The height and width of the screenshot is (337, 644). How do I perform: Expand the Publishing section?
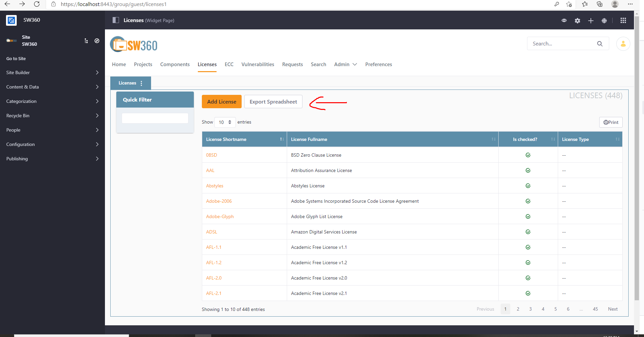[x=52, y=159]
